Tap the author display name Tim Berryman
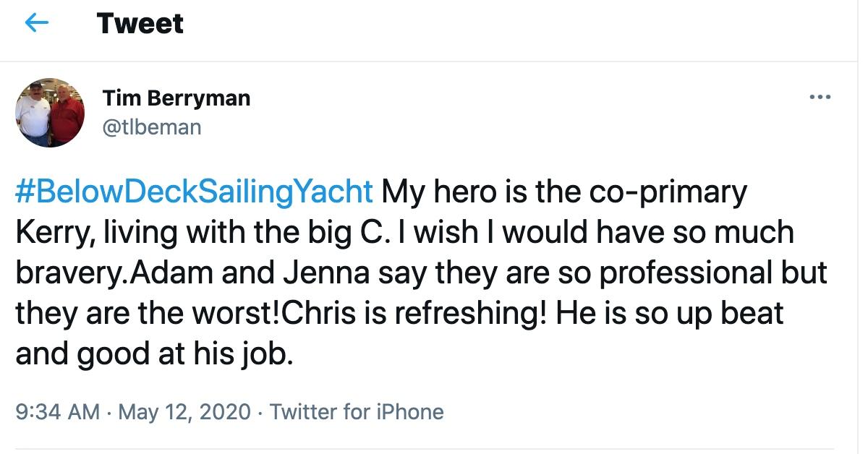This screenshot has height=454, width=868. 175,98
